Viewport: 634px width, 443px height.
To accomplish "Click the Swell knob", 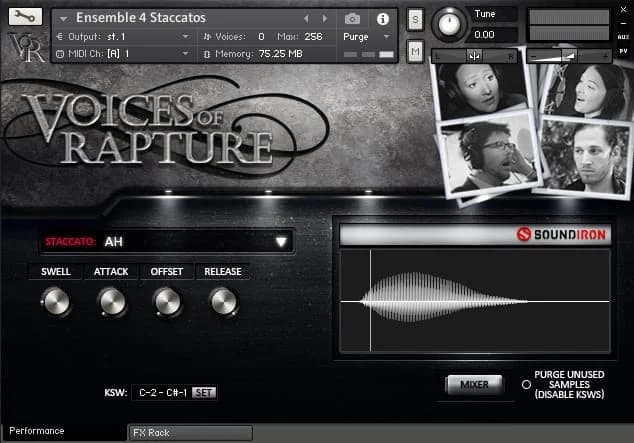I will 57,302.
